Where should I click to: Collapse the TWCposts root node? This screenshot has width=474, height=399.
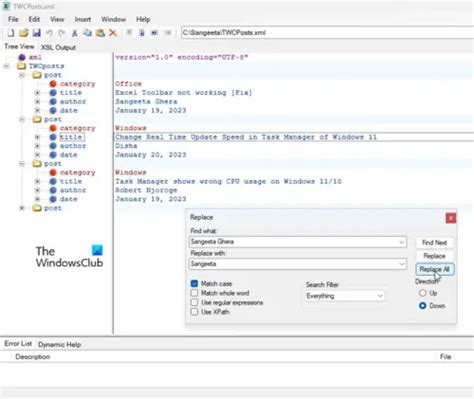coord(6,66)
